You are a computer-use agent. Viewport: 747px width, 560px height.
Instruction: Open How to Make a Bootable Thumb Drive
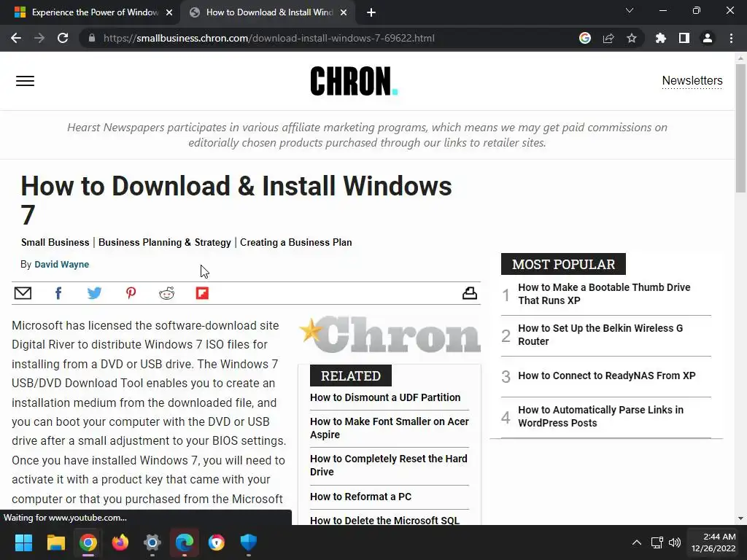pyautogui.click(x=604, y=294)
